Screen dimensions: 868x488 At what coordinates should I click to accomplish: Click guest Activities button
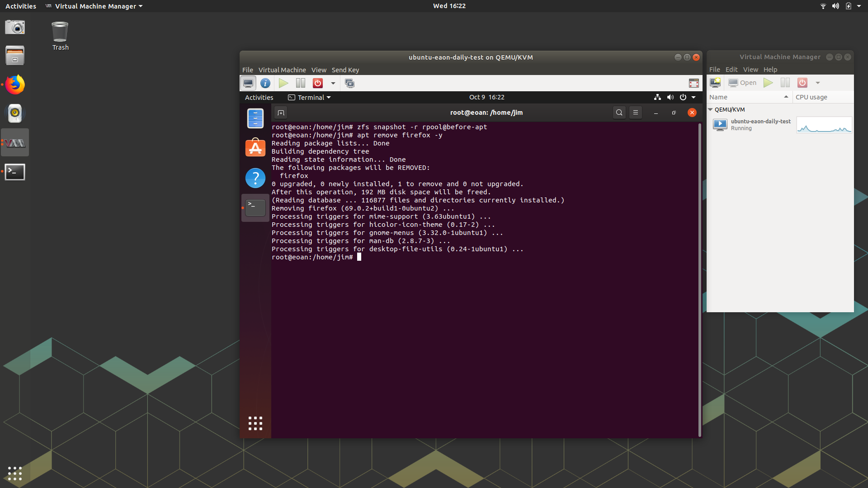[259, 98]
